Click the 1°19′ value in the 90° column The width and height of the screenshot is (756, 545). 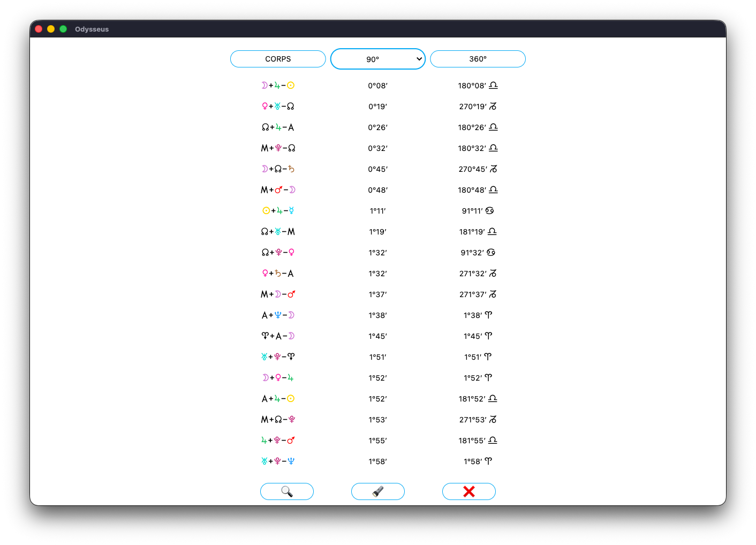click(x=377, y=232)
